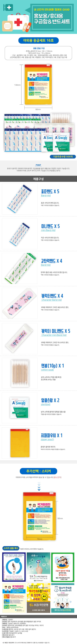Click the '스티커 샘플 예시' blue label
Screen dimensions: 77x644
(x=11, y=549)
